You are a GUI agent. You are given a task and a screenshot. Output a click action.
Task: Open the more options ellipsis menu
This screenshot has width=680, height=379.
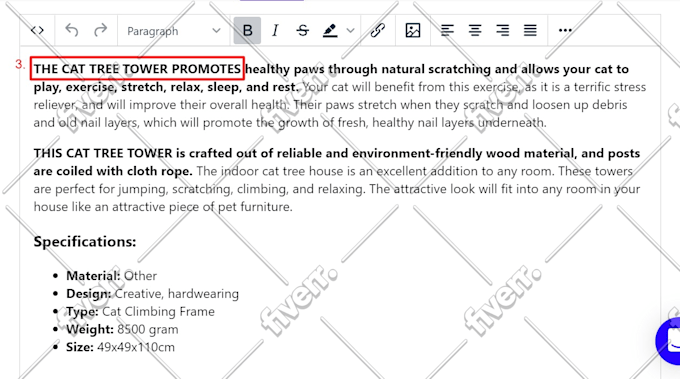565,30
